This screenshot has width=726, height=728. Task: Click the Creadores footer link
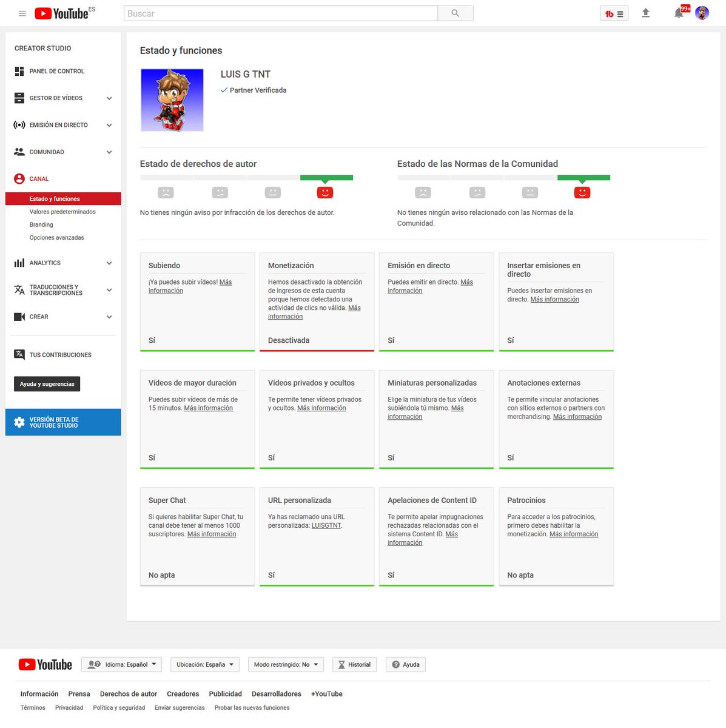183,694
